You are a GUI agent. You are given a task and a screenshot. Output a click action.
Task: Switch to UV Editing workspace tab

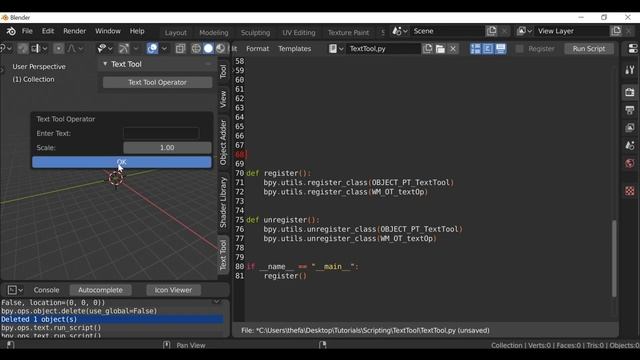[299, 33]
